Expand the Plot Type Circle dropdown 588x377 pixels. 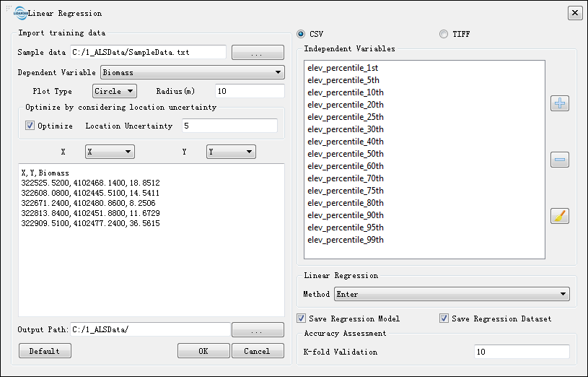coord(114,91)
